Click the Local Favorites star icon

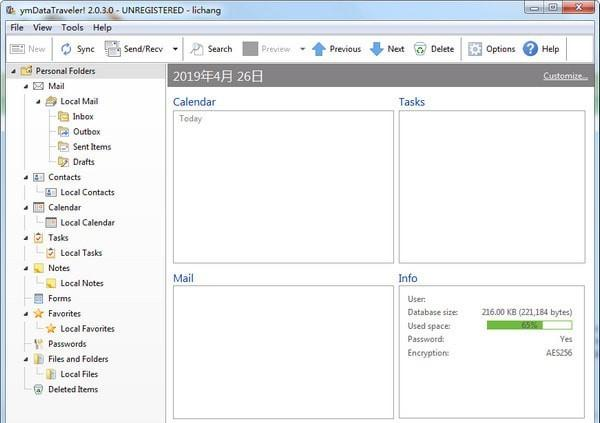point(51,329)
